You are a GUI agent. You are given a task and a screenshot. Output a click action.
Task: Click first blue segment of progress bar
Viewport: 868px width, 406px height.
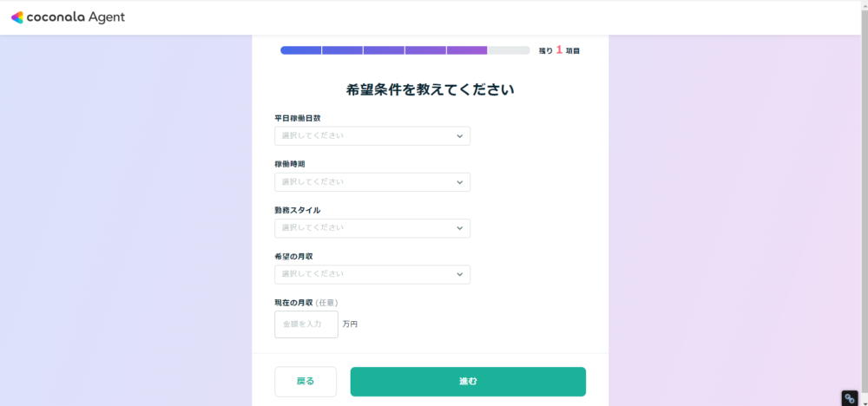point(300,50)
